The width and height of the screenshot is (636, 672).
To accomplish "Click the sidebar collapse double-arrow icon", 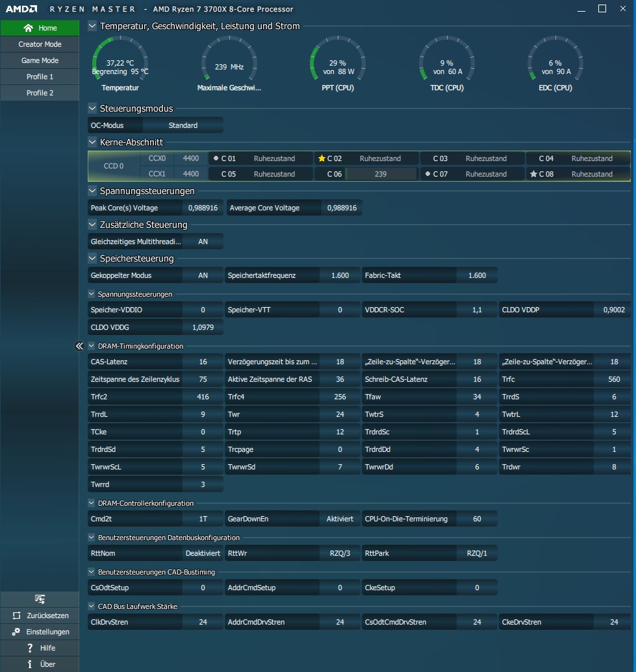I will pyautogui.click(x=79, y=346).
